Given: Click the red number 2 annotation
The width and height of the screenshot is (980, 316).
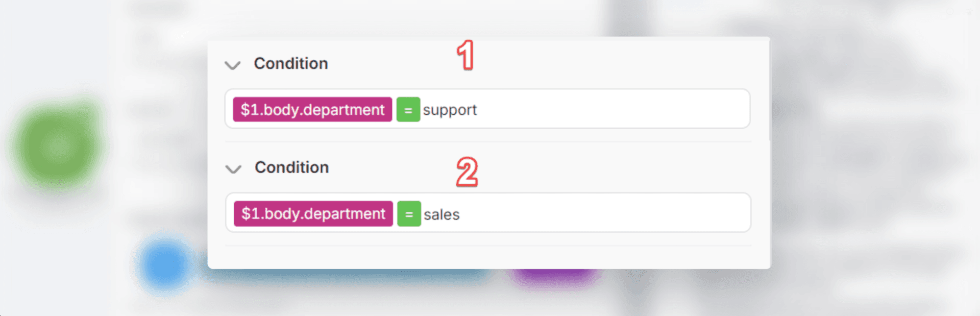Looking at the screenshot, I should (x=467, y=172).
